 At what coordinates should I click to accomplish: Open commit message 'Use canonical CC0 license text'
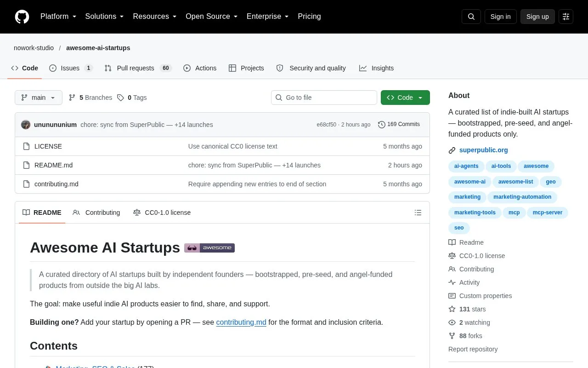point(233,146)
